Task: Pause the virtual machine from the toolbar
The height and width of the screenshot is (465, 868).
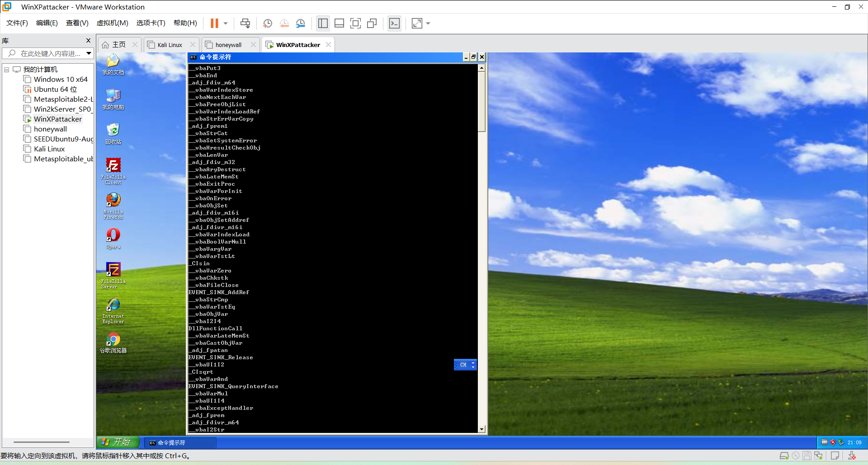Action: 214,23
